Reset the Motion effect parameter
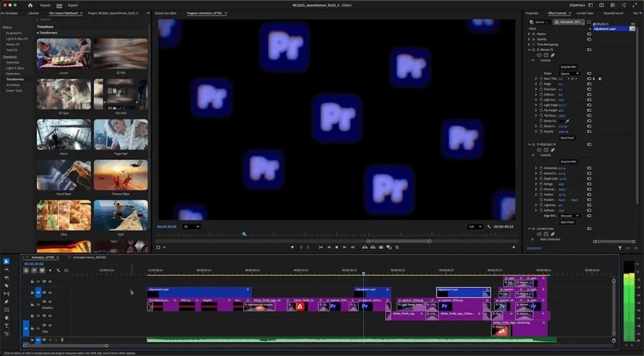This screenshot has width=644, height=356. (589, 34)
